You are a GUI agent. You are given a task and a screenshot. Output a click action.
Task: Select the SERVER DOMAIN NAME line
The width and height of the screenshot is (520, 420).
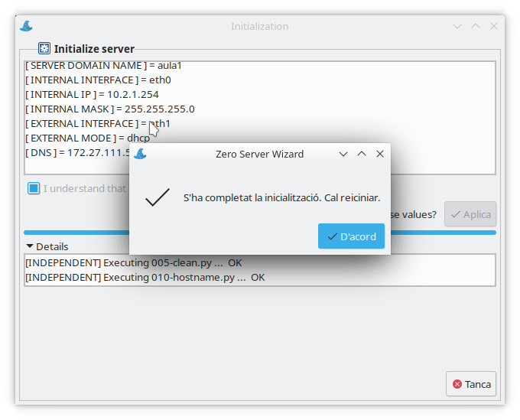[104, 66]
